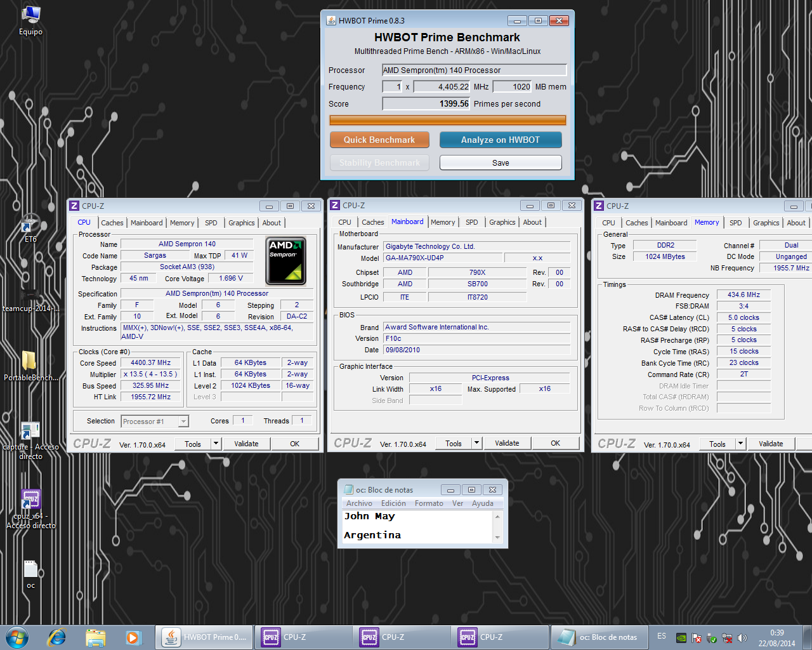The image size is (812, 650).
Task: Click the action center flag tray icon
Action: (x=697, y=638)
